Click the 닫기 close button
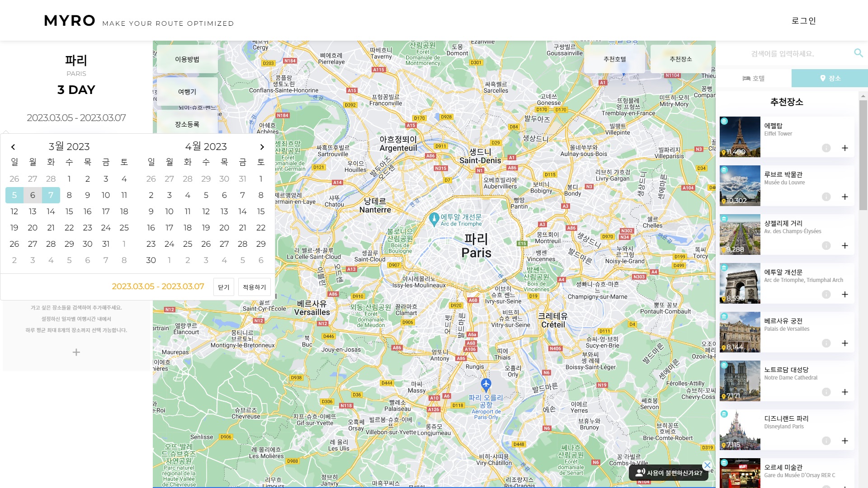The image size is (868, 488). pyautogui.click(x=223, y=287)
